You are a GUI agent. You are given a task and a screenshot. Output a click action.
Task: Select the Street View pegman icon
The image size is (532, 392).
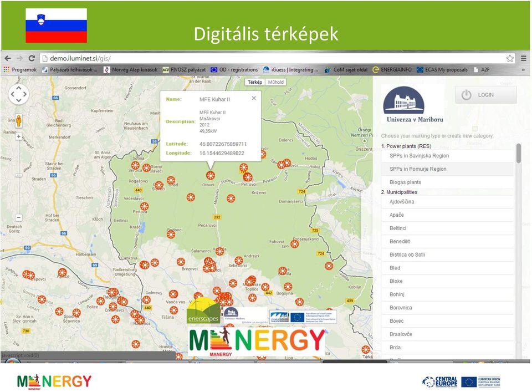point(19,121)
